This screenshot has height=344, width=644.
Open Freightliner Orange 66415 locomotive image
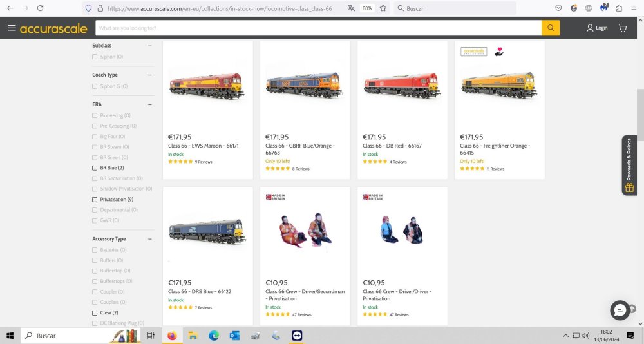[x=499, y=85]
